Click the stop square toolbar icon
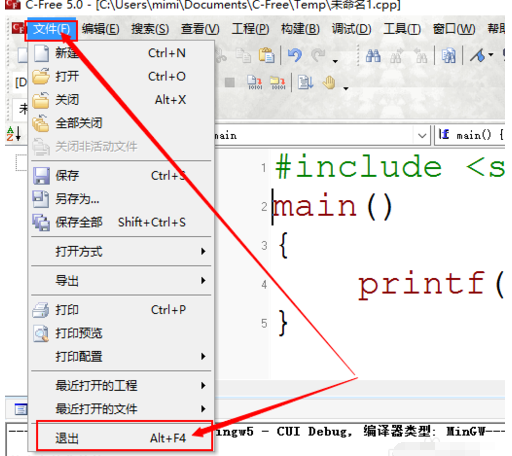 tap(230, 82)
